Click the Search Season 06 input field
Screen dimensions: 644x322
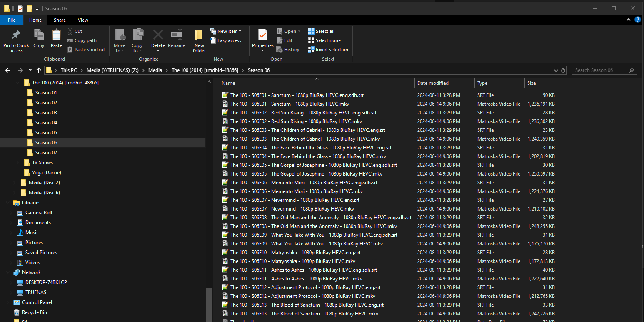[x=600, y=70]
